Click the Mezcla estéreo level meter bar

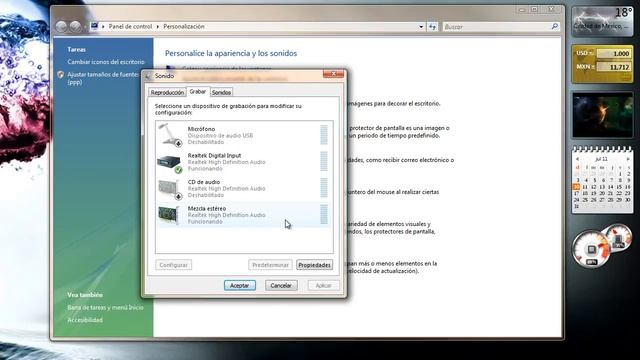click(x=324, y=215)
